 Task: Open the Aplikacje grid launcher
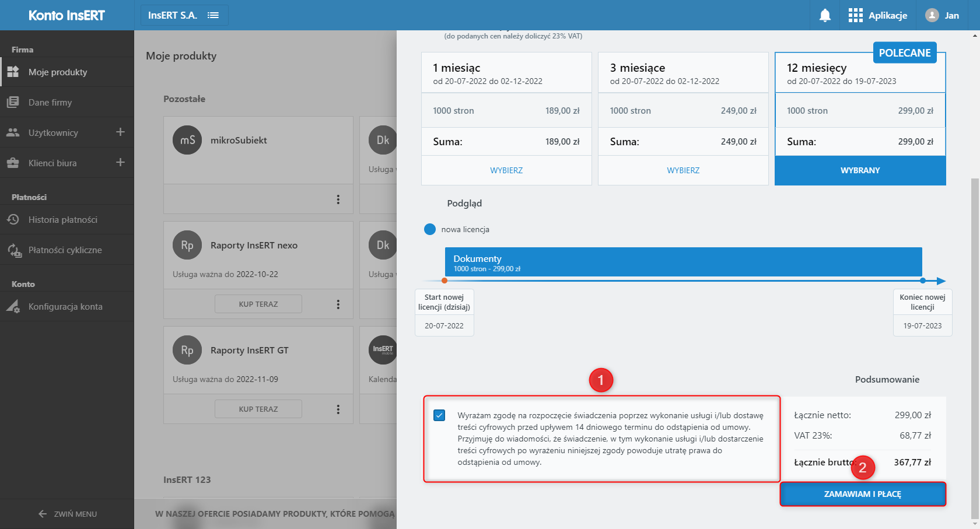pyautogui.click(x=878, y=15)
